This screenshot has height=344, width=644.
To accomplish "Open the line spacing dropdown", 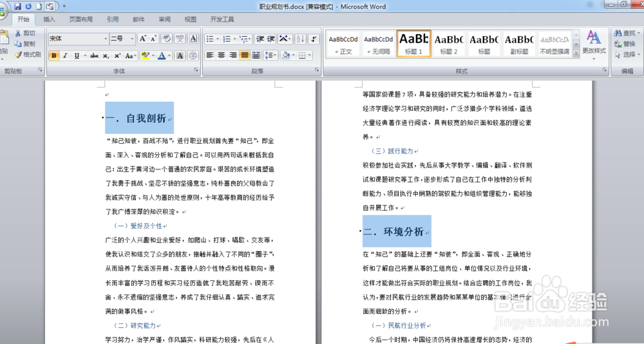I will [270, 55].
